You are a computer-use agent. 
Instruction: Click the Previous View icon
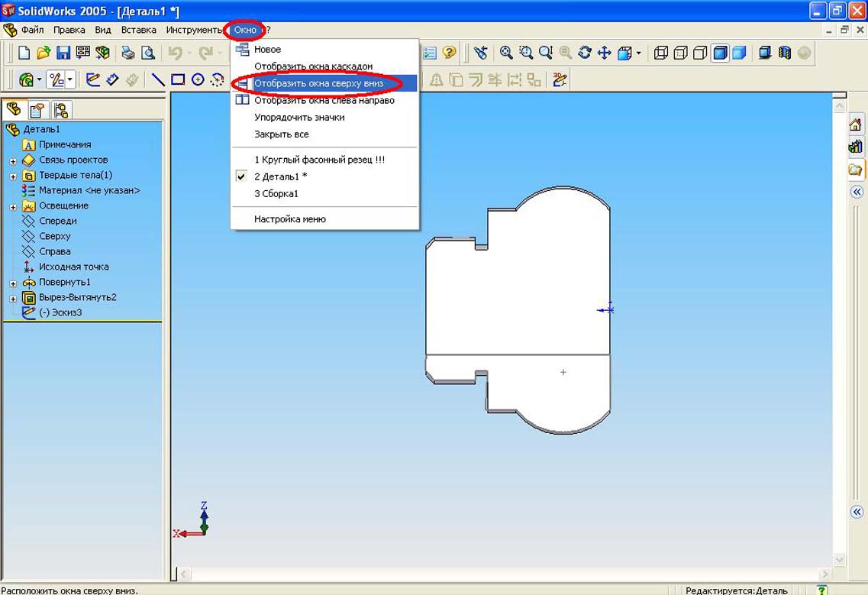480,53
